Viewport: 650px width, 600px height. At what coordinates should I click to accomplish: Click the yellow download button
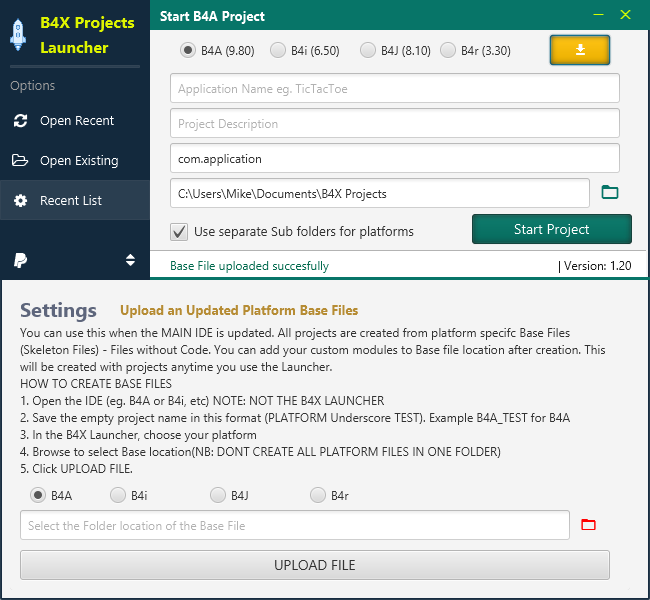coord(580,50)
